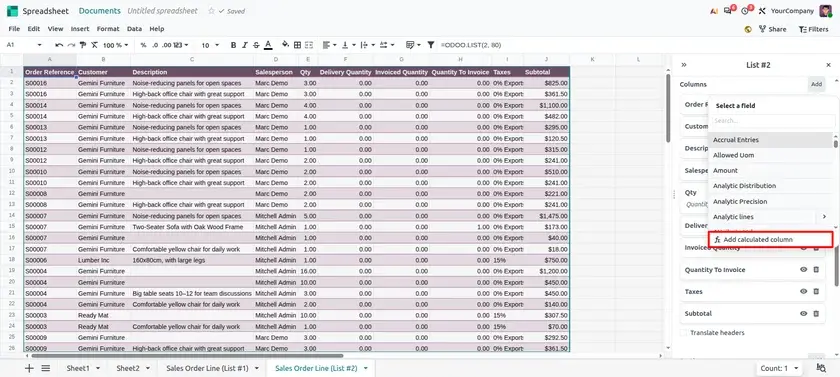This screenshot has width=840, height=377.
Task: Open the spreadsheet app icon
Action: click(12, 11)
